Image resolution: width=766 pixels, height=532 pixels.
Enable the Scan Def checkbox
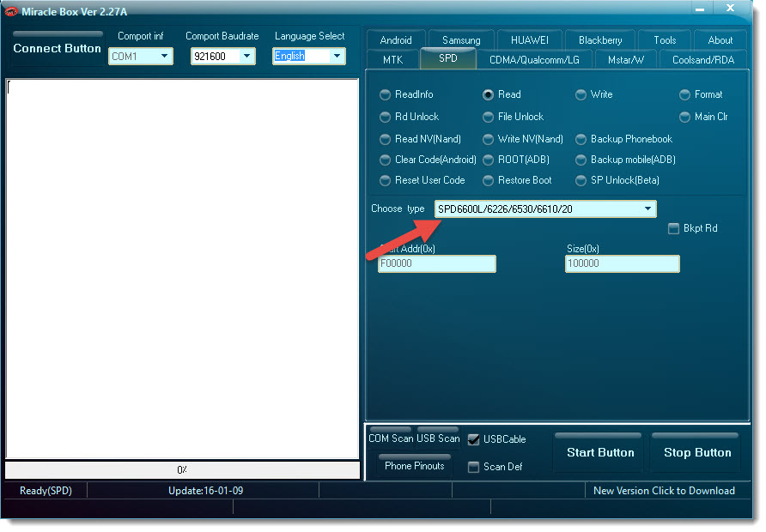point(473,468)
